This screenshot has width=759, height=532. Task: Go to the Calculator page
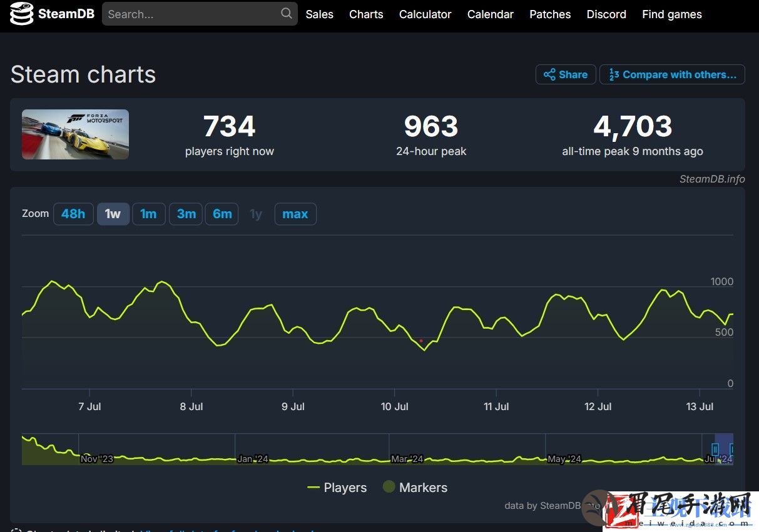click(x=425, y=14)
